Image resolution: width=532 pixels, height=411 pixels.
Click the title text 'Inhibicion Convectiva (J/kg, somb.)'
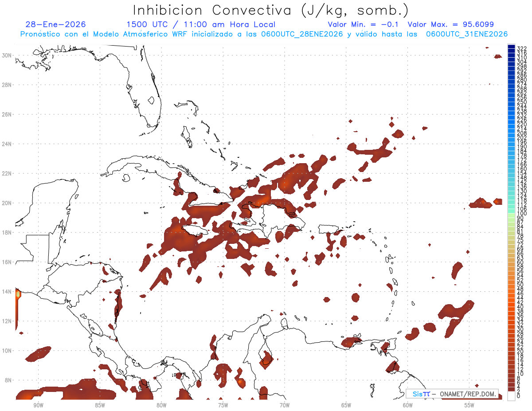tap(271, 10)
